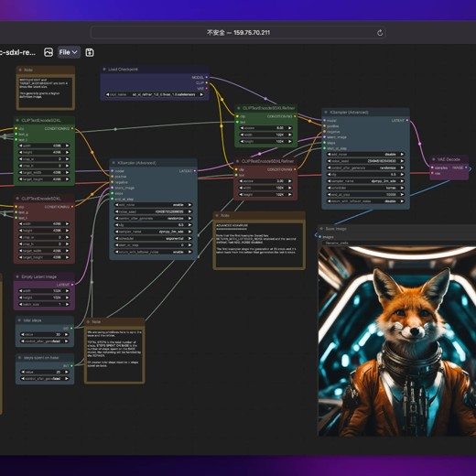The width and height of the screenshot is (476, 476).
Task: Collapse the red CLIPTextEncodeSDXLRefiner node dot
Action: point(238,161)
